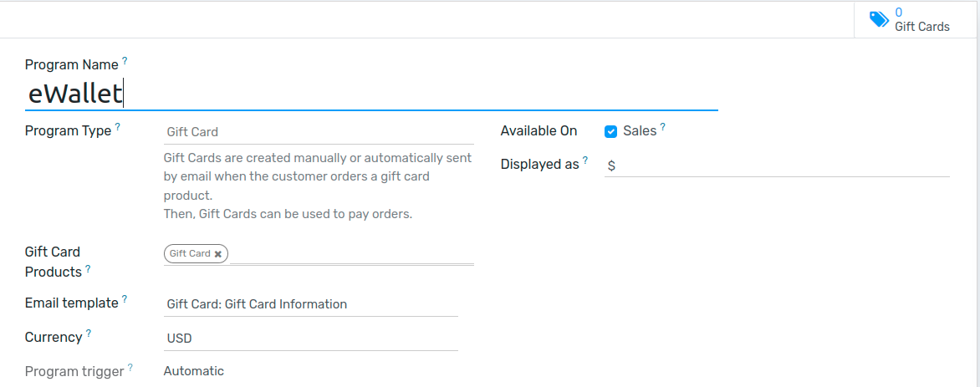
Task: Click help icon beside Program Name
Action: click(x=125, y=60)
